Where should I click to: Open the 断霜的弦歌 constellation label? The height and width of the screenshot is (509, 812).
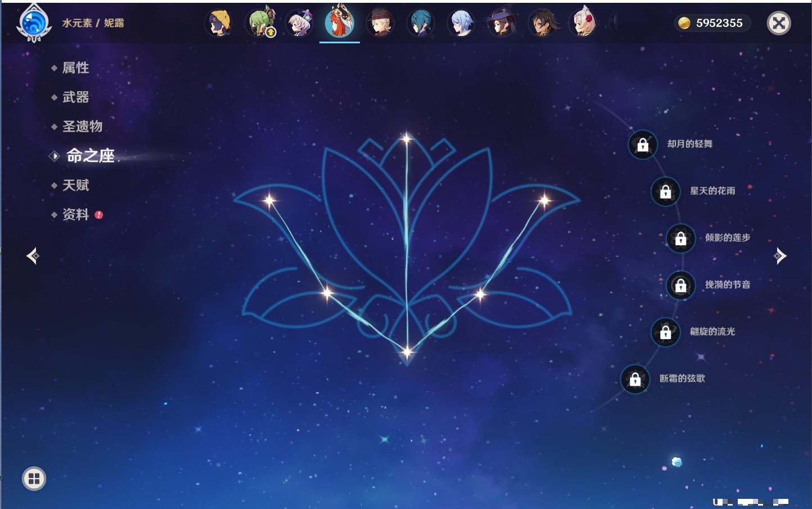click(x=682, y=379)
